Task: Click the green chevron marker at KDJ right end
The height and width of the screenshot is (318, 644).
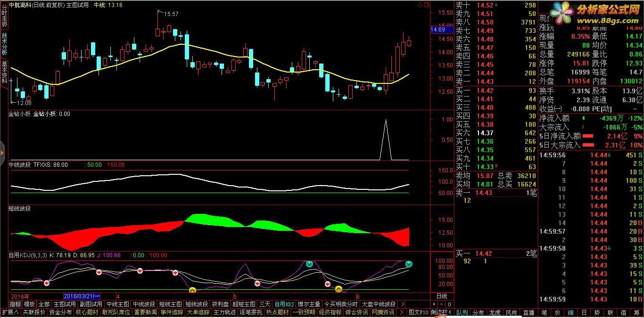Action: pos(409,264)
